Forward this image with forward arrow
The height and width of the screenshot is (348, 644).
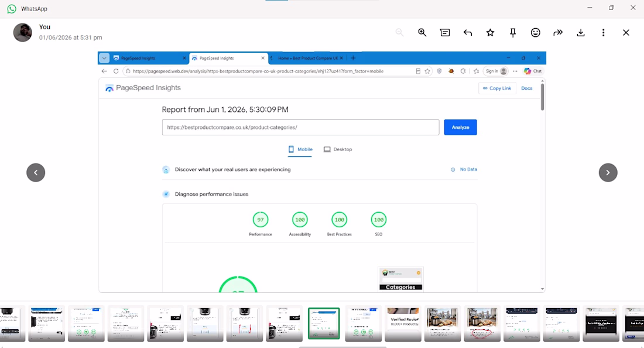tap(558, 32)
